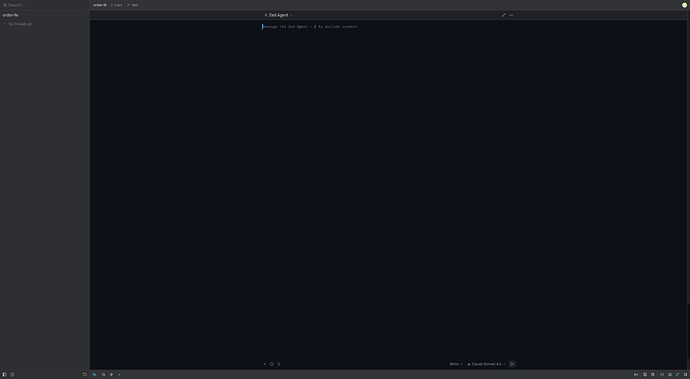The width and height of the screenshot is (690, 379).
Task: Click the fourth icon in the right status bar group
Action: coord(662,375)
